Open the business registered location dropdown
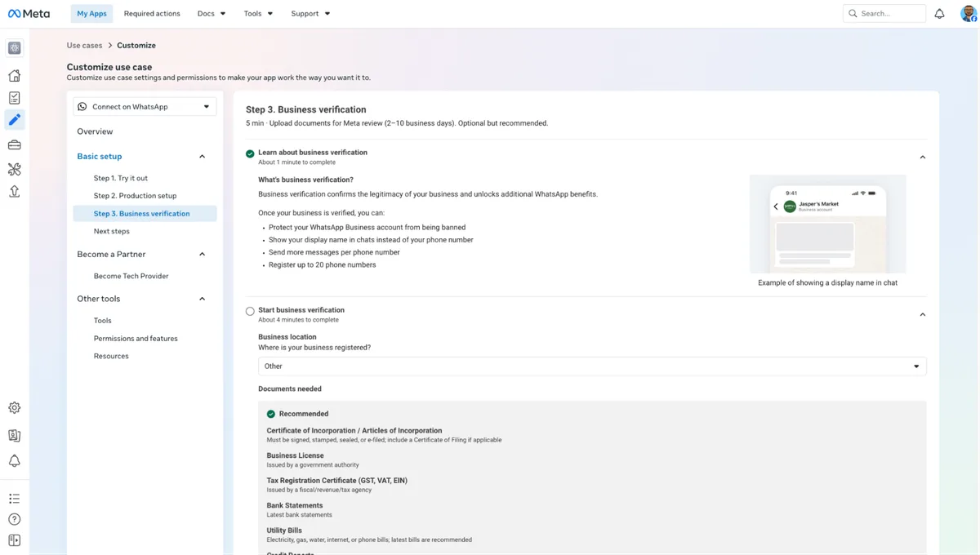The width and height of the screenshot is (980, 555). click(x=592, y=366)
